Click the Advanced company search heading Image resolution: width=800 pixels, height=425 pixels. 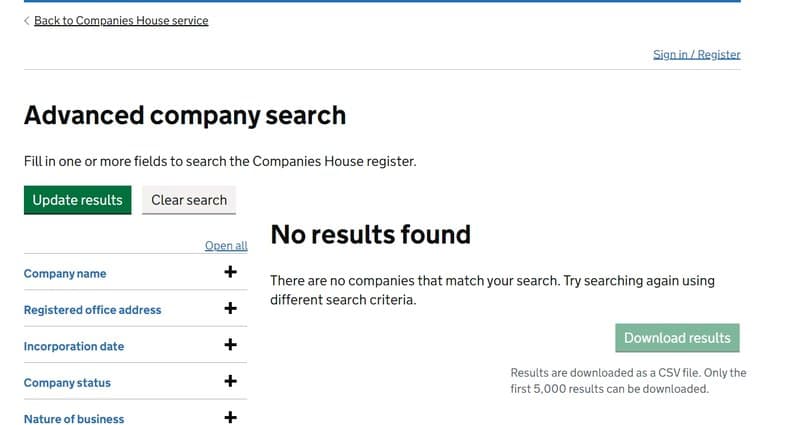(x=185, y=115)
